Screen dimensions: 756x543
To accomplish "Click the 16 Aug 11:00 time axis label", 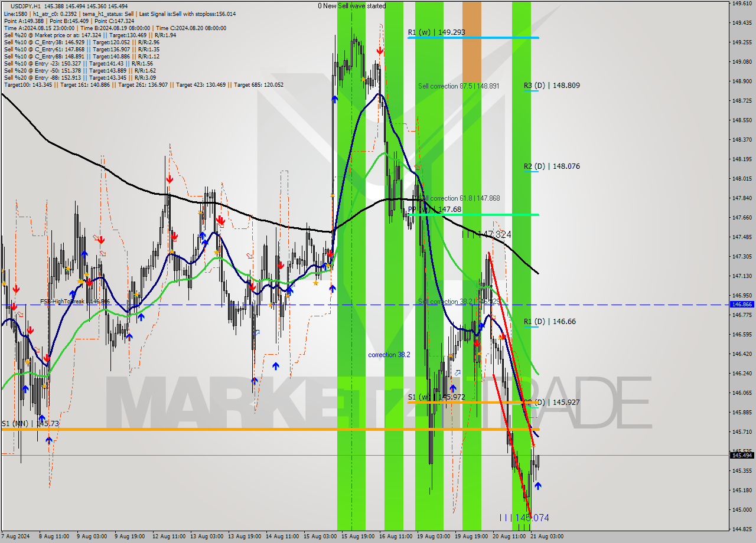I will tap(396, 537).
